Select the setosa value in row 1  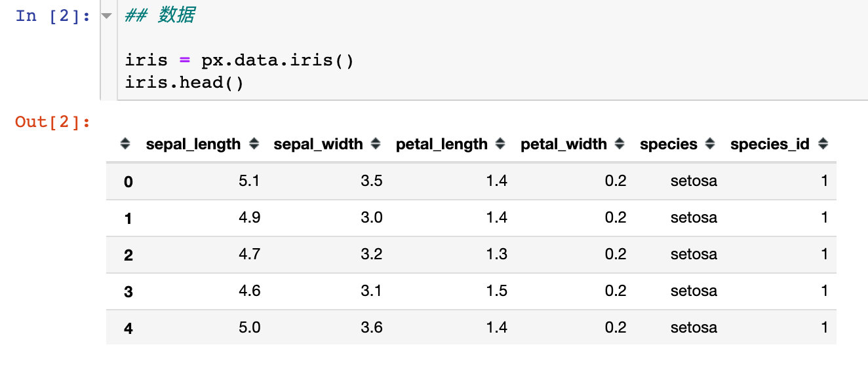point(694,217)
